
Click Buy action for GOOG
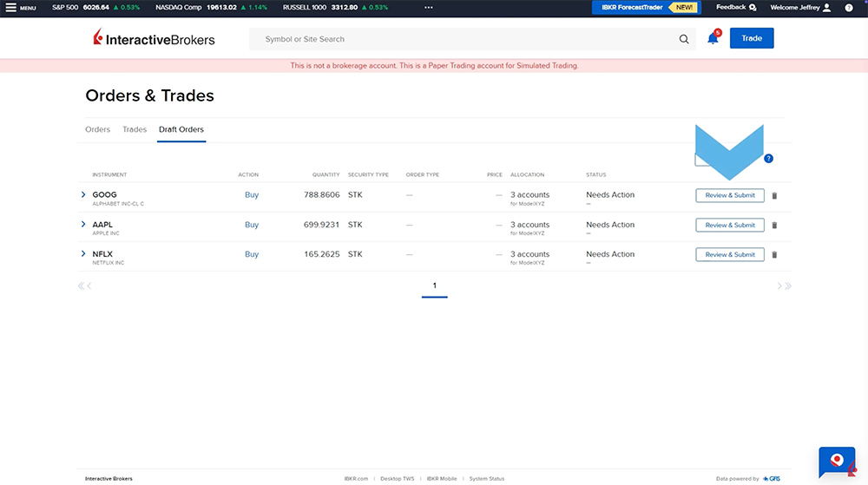pyautogui.click(x=252, y=194)
